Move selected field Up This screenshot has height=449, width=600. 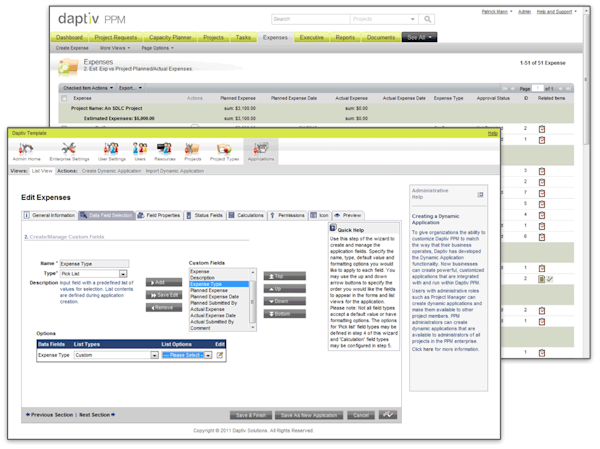tap(285, 289)
